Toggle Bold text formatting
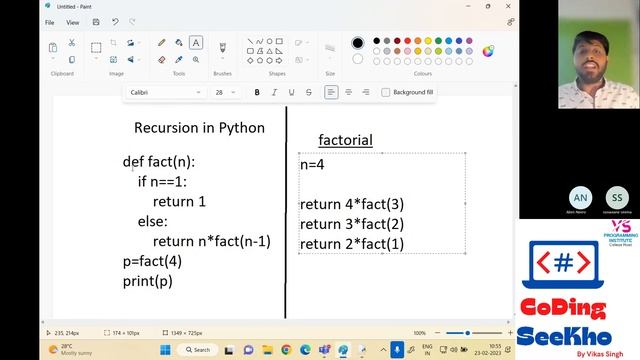 coord(257,92)
